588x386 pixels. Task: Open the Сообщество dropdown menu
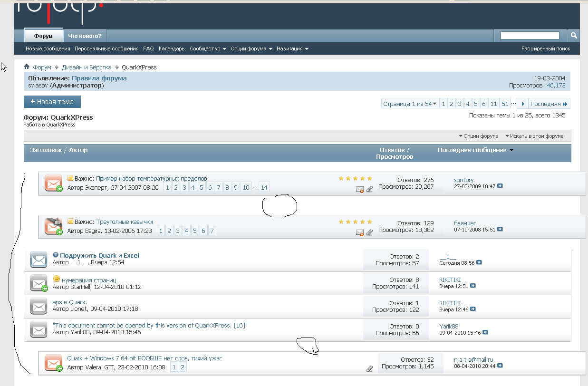click(208, 48)
